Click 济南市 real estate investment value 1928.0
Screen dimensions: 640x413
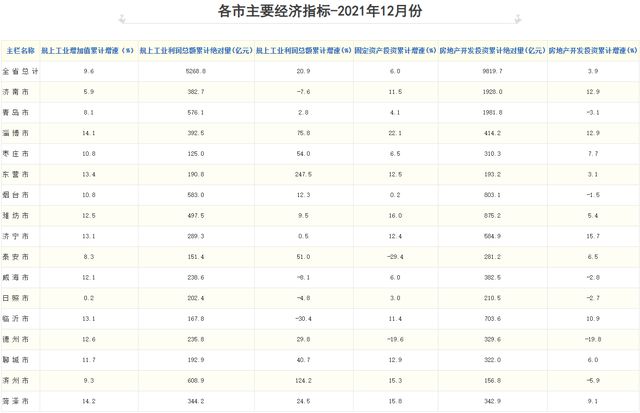492,92
